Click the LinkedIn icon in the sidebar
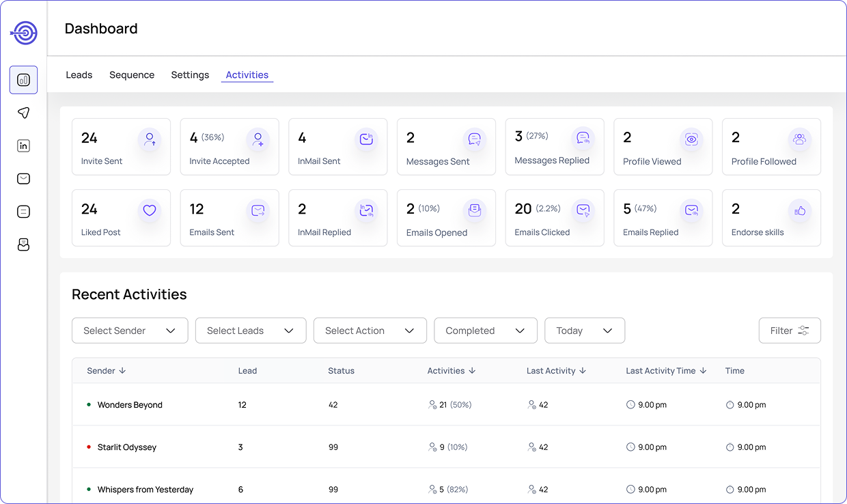 pos(24,145)
